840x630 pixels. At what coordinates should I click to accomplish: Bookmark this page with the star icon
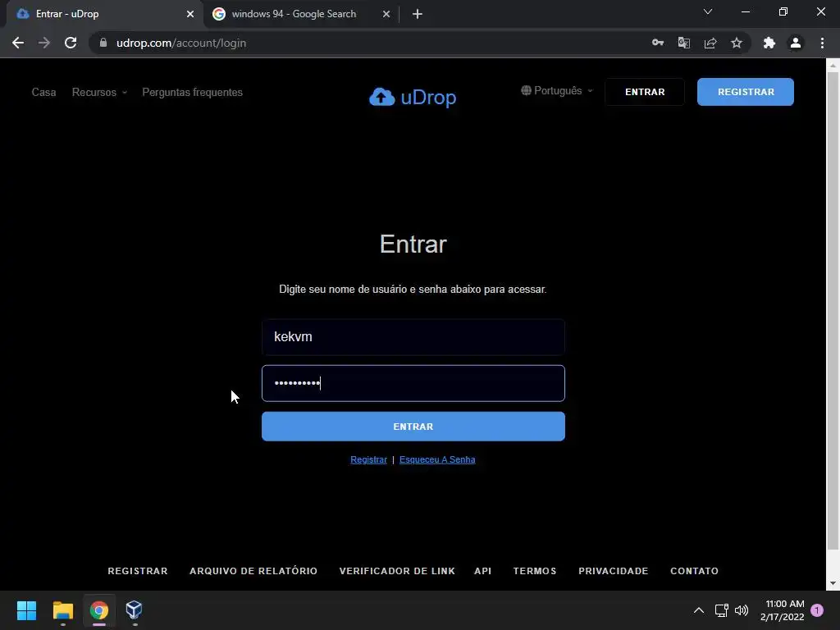point(737,43)
